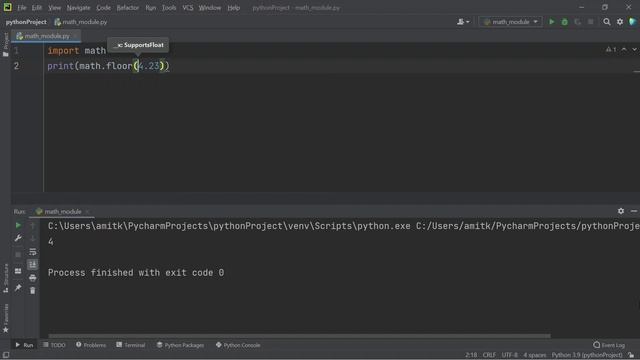Viewport: 640px width, 360px height.
Task: Open Python Packages tool window
Action: 180,345
